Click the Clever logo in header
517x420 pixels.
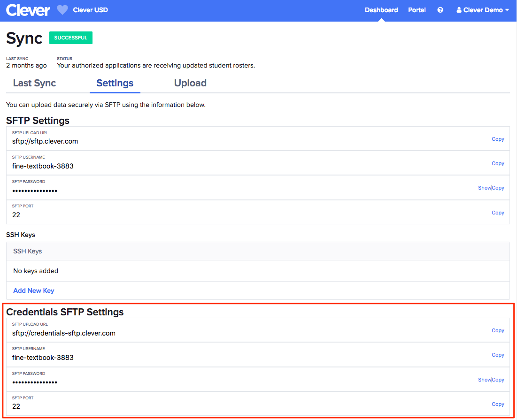[x=28, y=10]
